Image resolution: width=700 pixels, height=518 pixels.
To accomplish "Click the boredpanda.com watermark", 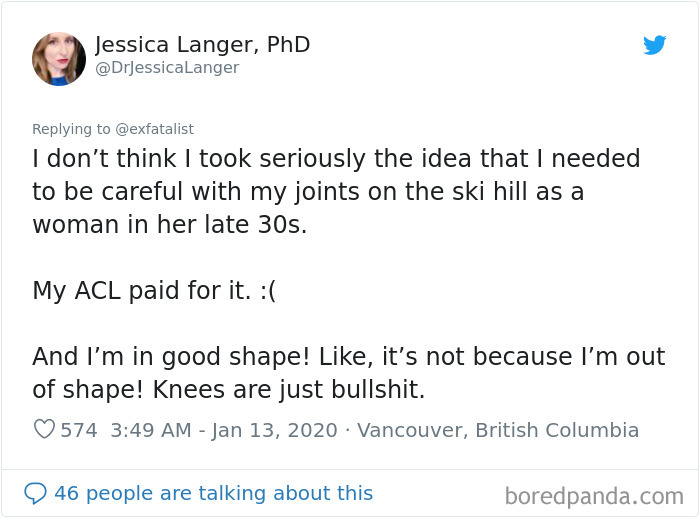I will tap(594, 495).
